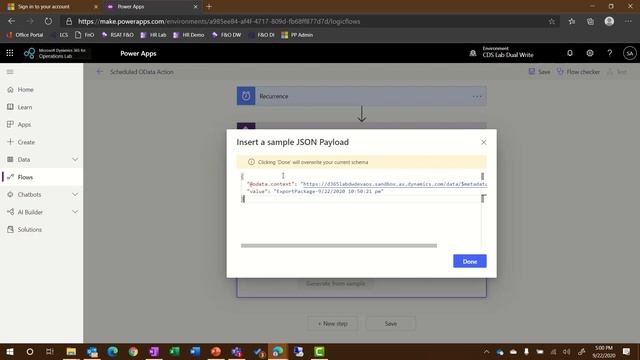This screenshot has height=360, width=640.
Task: Click the Scheduled OData Action flow title
Action: click(142, 72)
